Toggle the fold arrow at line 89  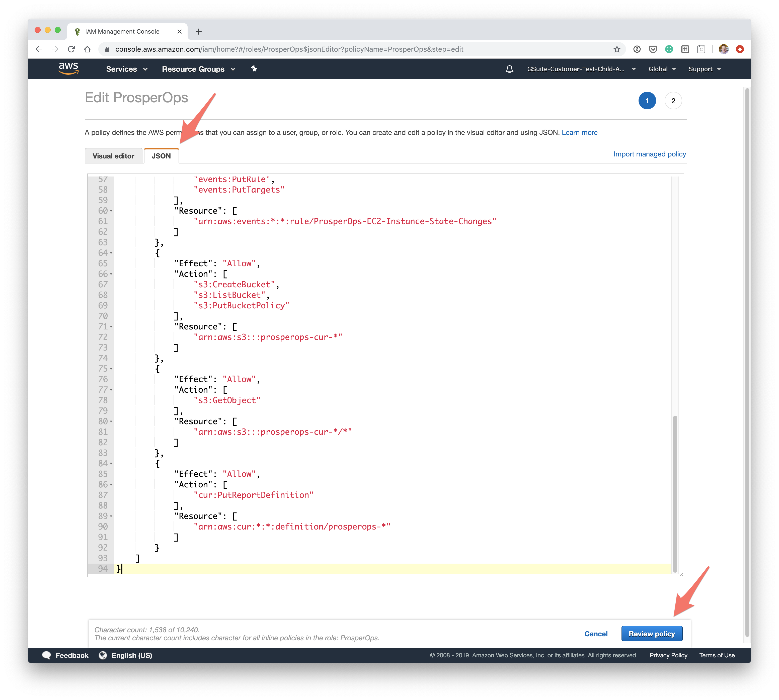point(111,516)
